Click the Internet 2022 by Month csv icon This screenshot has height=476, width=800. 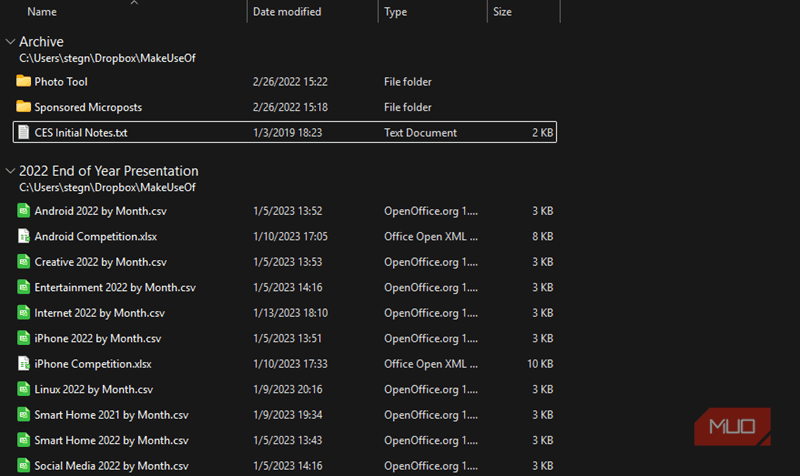click(23, 312)
